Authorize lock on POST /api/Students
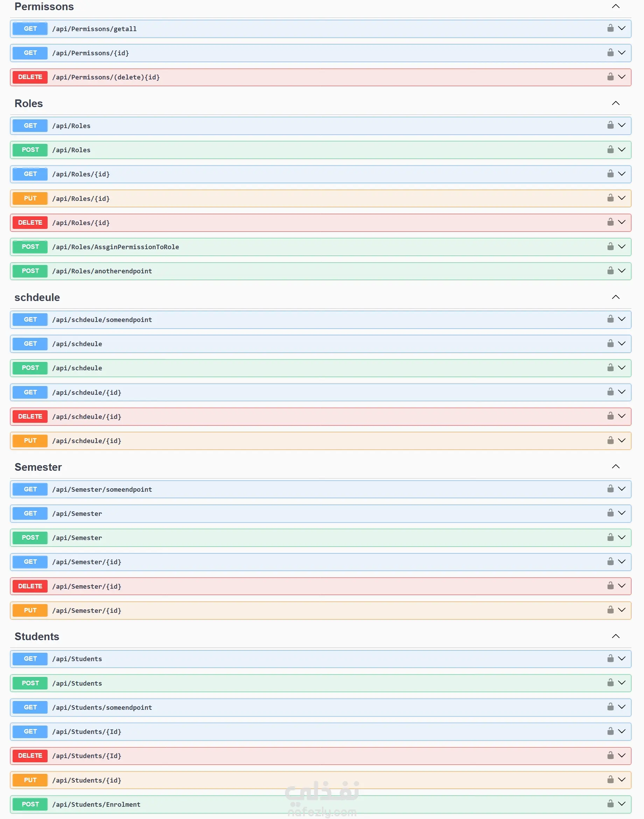The image size is (644, 819). 610,682
